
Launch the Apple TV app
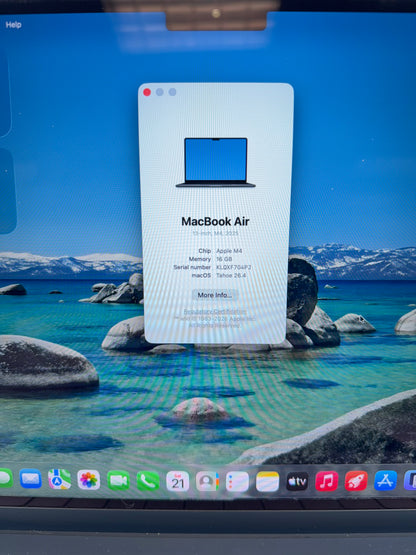(x=297, y=481)
